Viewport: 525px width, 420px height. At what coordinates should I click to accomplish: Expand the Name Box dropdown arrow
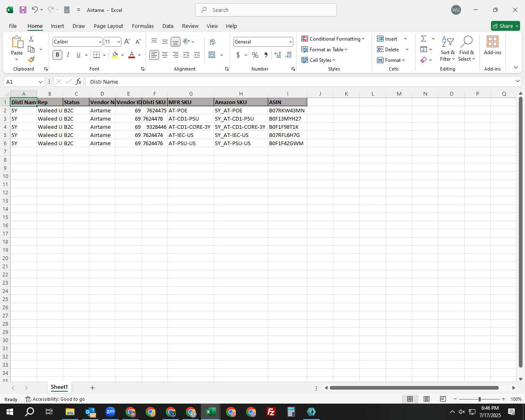point(40,82)
